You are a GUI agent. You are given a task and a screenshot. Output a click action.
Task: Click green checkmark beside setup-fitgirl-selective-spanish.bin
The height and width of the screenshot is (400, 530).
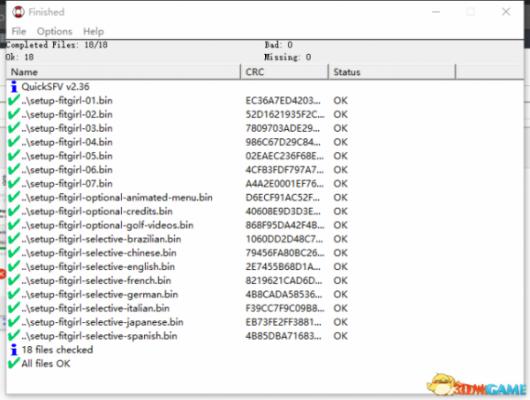click(14, 336)
